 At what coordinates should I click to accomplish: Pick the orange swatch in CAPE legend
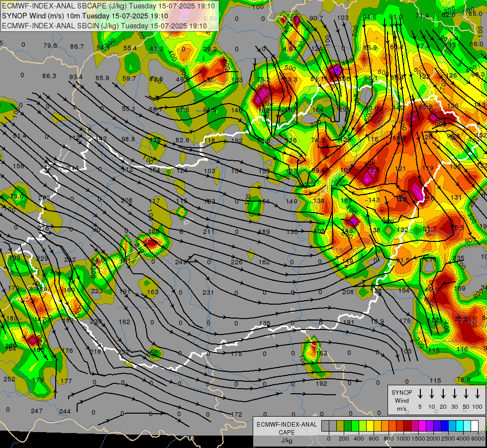[x=385, y=426]
